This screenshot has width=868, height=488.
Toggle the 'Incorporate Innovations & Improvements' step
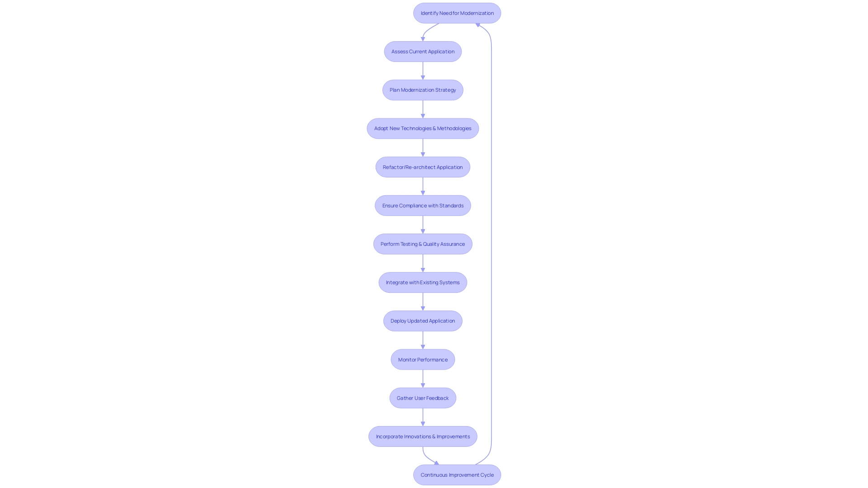click(x=423, y=436)
